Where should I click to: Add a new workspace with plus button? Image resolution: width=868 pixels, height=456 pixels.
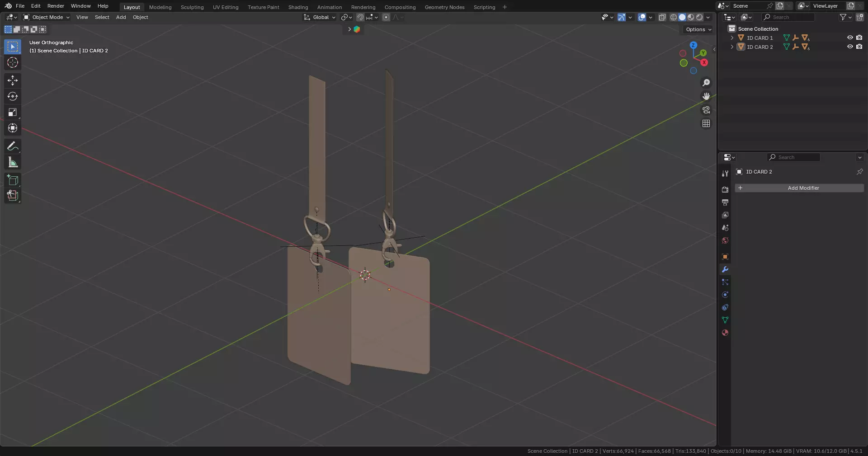[505, 7]
